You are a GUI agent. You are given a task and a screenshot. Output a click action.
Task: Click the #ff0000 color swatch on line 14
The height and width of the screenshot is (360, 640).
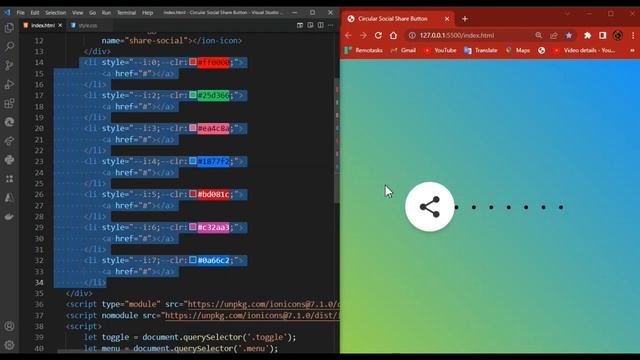tap(193, 62)
